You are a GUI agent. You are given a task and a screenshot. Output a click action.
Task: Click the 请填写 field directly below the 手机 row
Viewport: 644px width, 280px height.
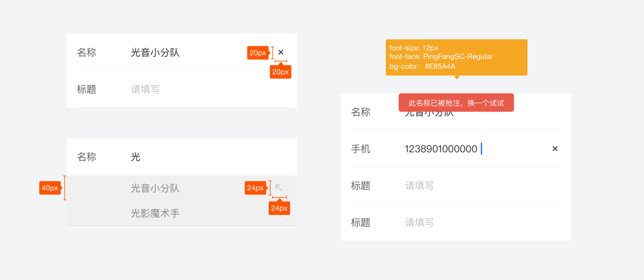[419, 186]
